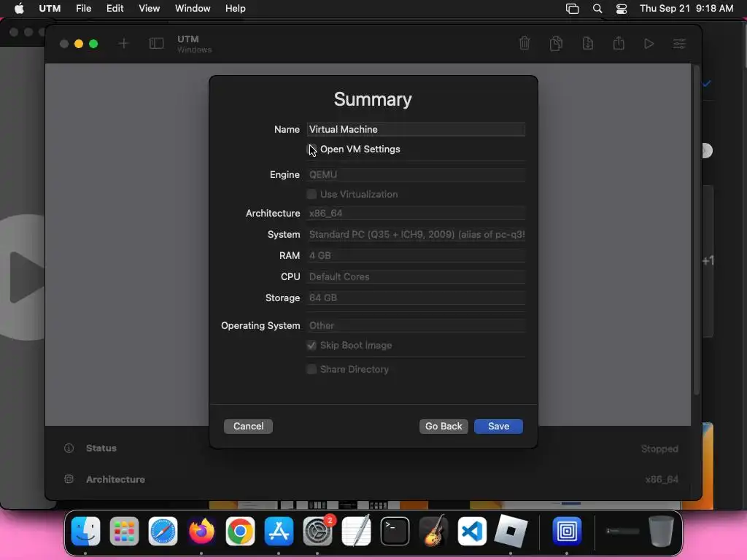Image resolution: width=747 pixels, height=560 pixels.
Task: Click the clone VM icon in toolbar
Action: coord(556,43)
